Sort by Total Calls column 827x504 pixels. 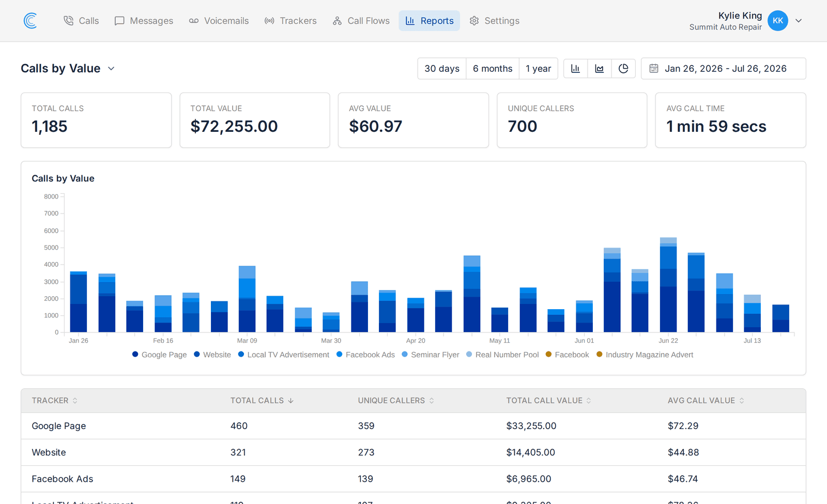click(262, 401)
